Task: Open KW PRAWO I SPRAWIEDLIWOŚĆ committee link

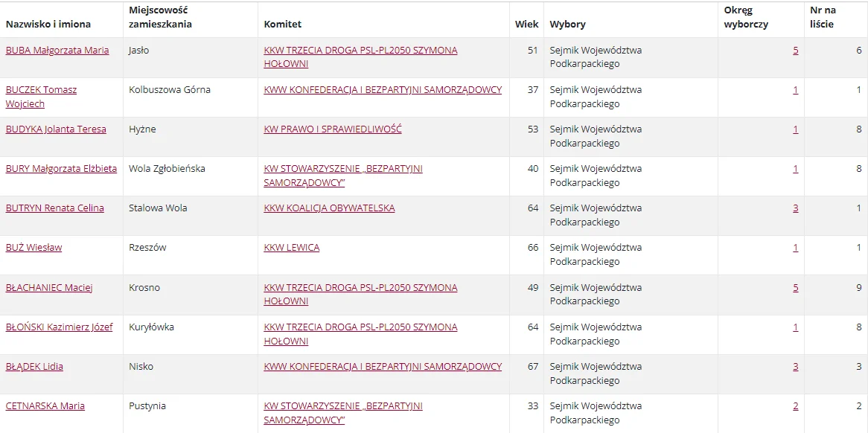Action: [333, 129]
